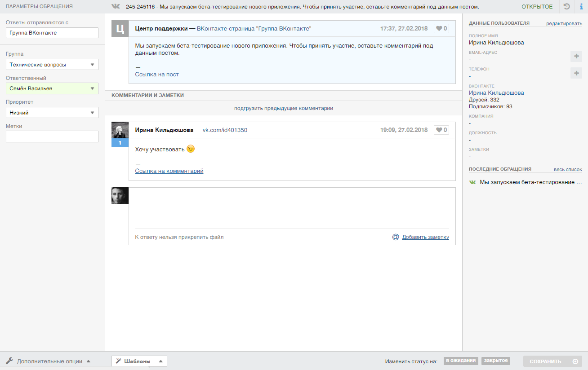Add phone number plus button

coord(576,73)
